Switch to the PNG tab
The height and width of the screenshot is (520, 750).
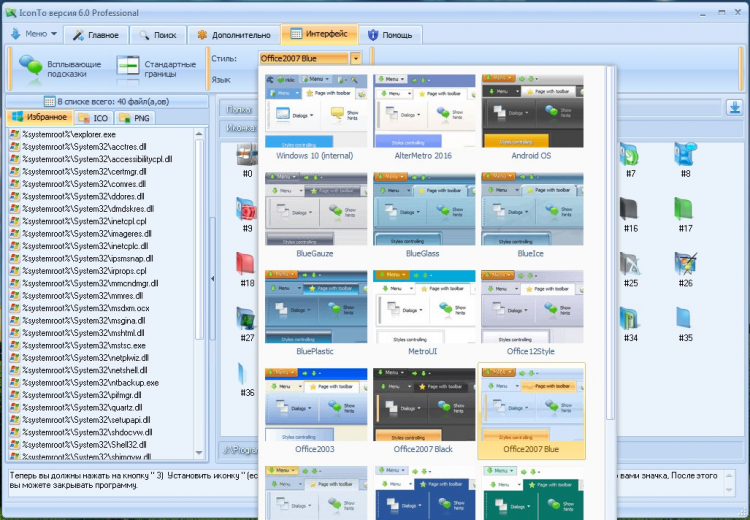tap(135, 118)
